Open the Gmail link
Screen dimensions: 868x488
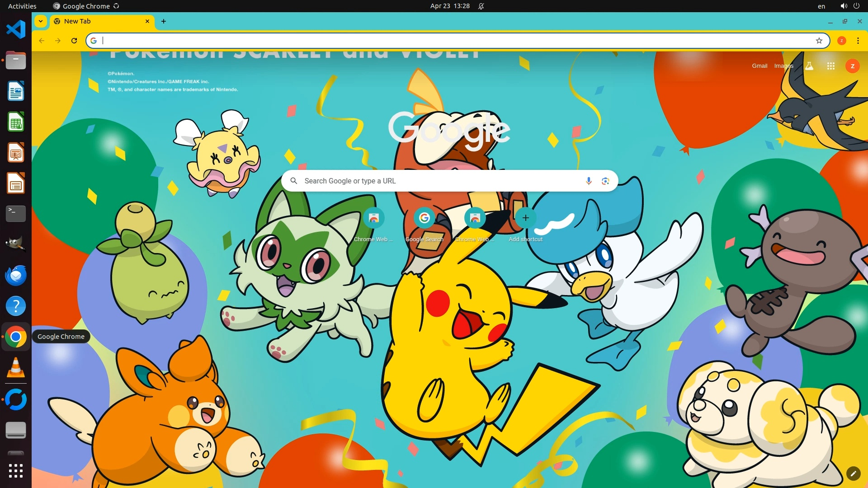click(x=759, y=66)
